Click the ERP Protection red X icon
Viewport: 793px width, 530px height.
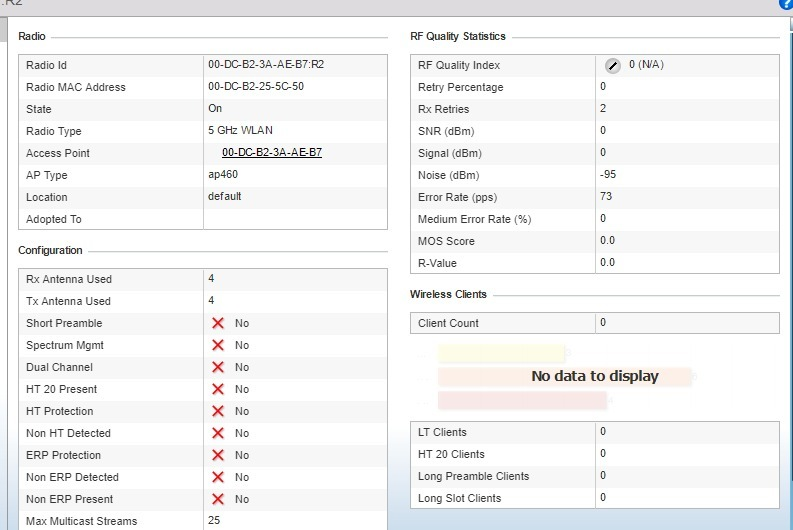pyautogui.click(x=218, y=455)
